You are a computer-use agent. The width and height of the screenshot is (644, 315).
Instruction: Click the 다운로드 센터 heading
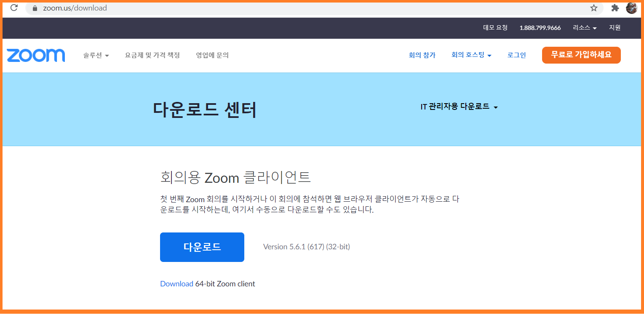tap(205, 110)
